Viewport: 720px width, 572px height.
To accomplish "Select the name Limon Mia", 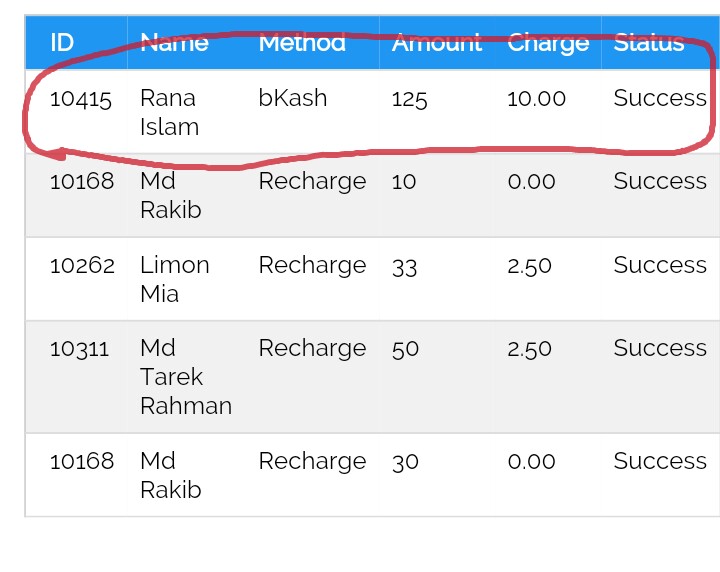I will click(x=174, y=279).
